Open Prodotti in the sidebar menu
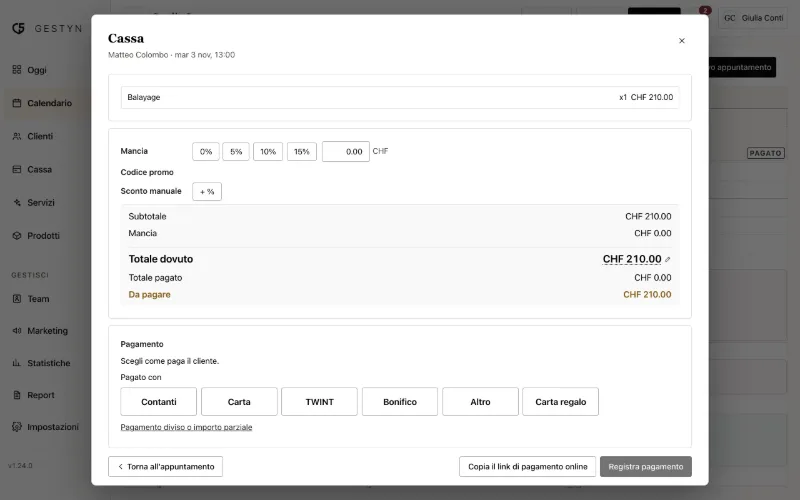 [x=43, y=236]
